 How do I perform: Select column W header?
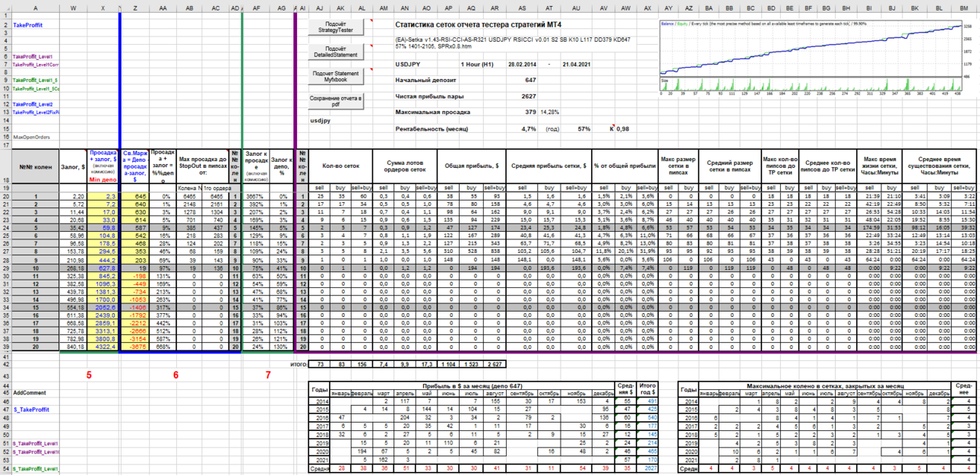(73, 10)
